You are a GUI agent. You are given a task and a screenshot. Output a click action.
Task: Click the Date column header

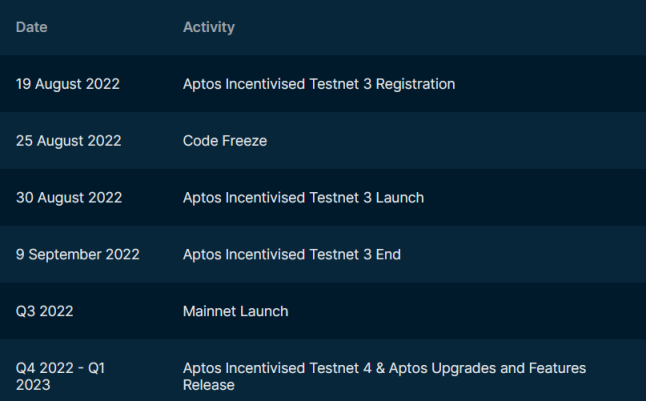tap(31, 27)
